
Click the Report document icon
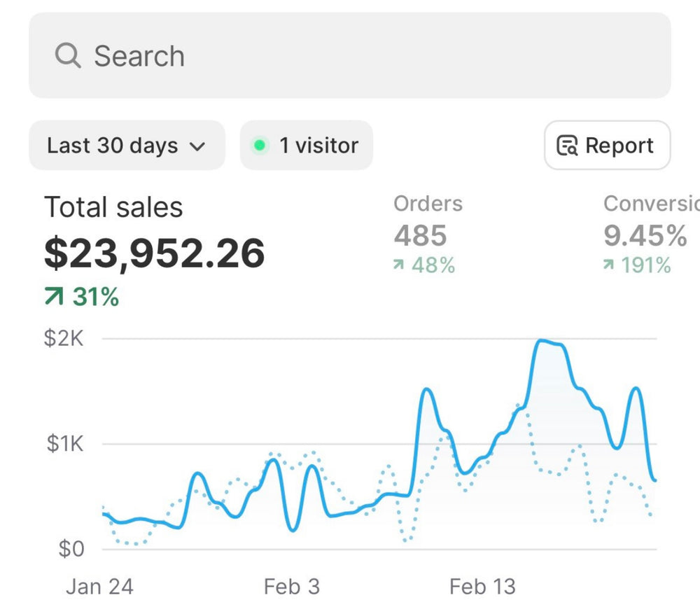566,146
